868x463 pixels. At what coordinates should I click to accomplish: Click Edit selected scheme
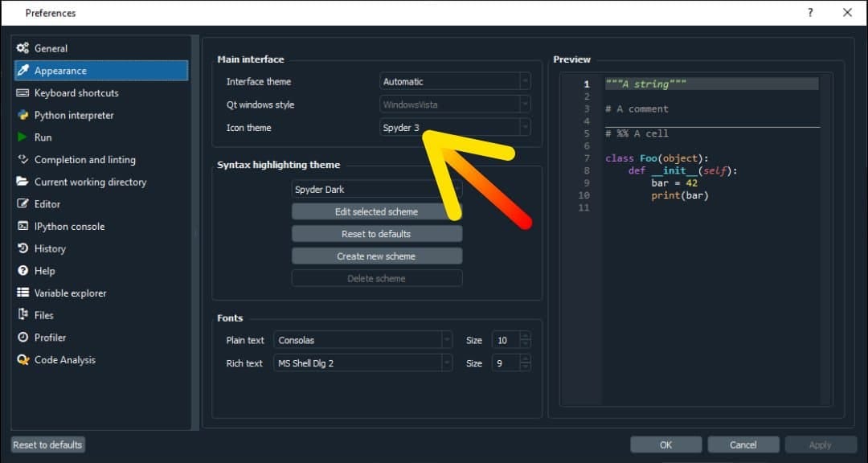point(377,211)
